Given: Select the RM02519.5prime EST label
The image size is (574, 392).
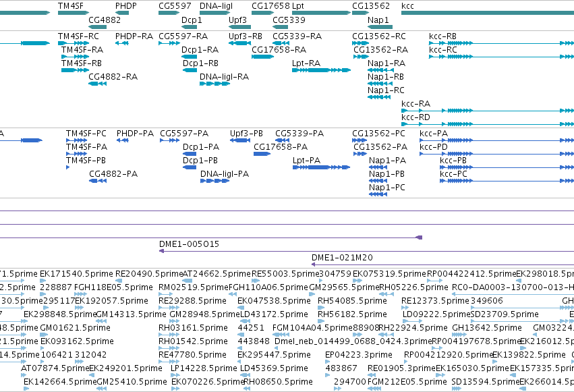Looking at the screenshot, I should (194, 287).
